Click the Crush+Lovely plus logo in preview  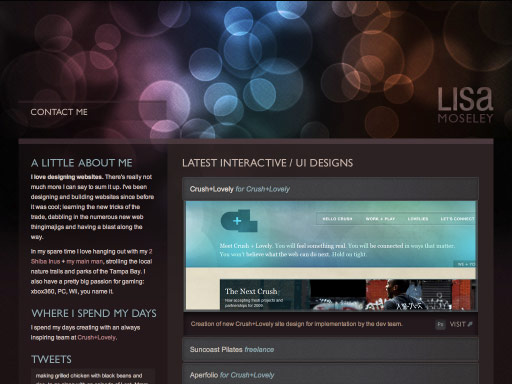click(239, 220)
